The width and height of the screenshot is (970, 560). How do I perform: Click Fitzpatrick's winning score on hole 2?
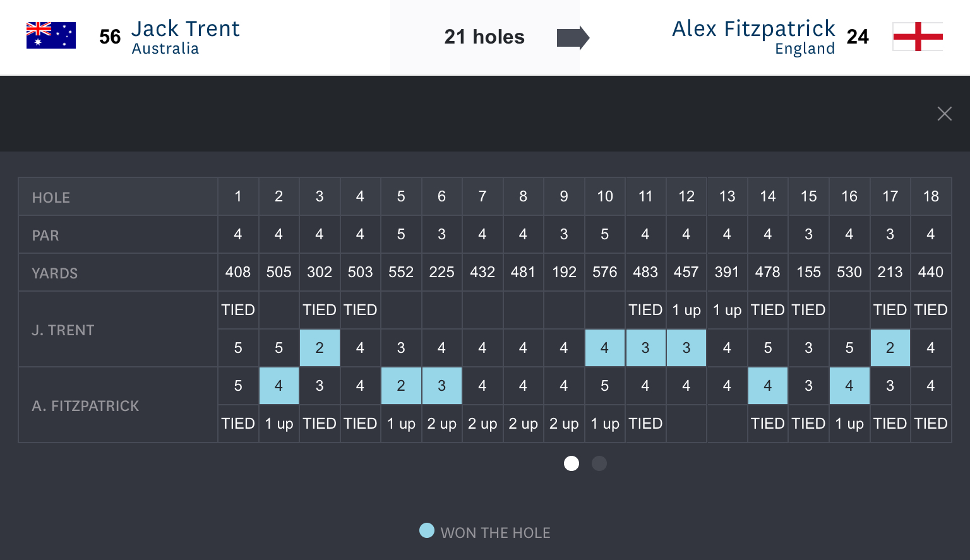[x=278, y=386]
